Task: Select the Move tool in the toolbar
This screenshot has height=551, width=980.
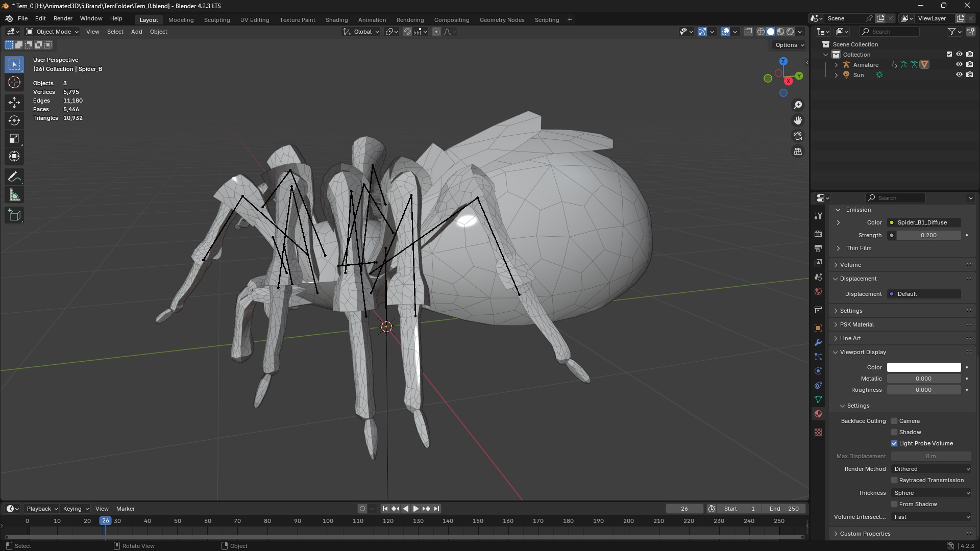Action: tap(14, 102)
